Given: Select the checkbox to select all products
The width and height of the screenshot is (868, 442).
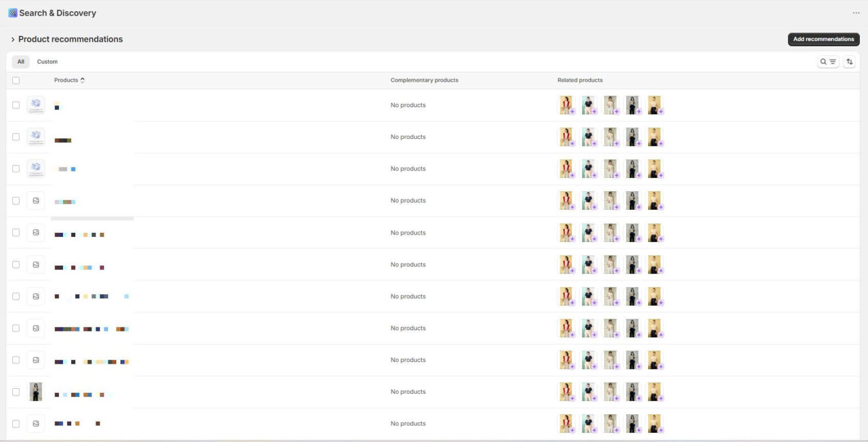Looking at the screenshot, I should (16, 80).
